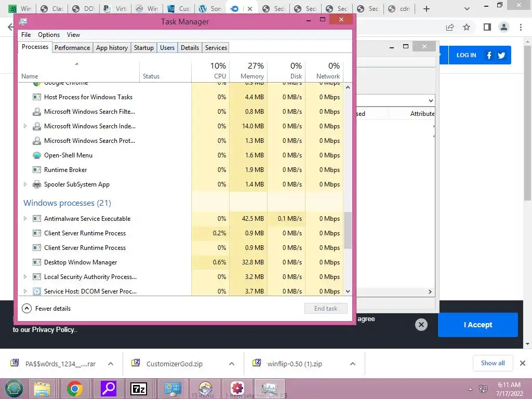Open Chrome three-dot menu

coord(521,27)
